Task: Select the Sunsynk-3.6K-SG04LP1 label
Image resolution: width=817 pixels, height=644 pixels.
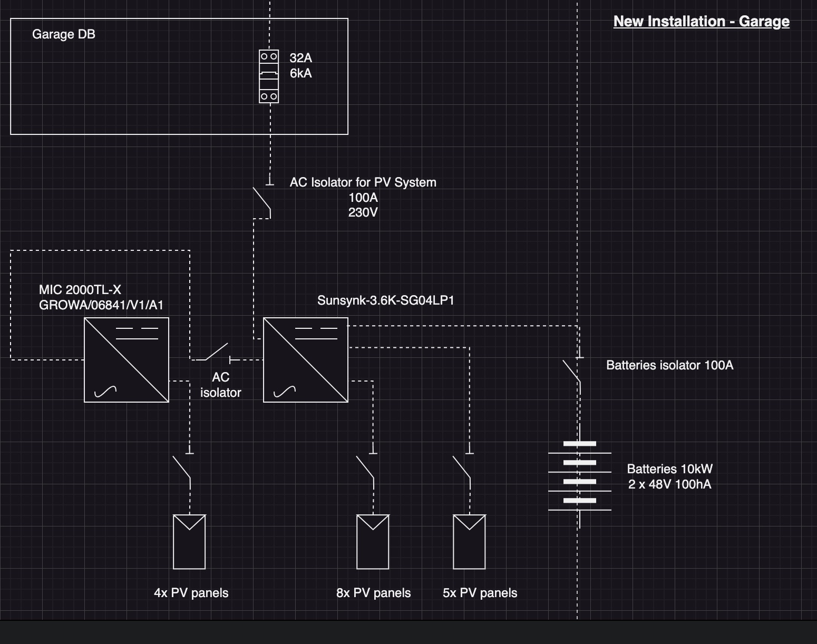Action: point(386,300)
